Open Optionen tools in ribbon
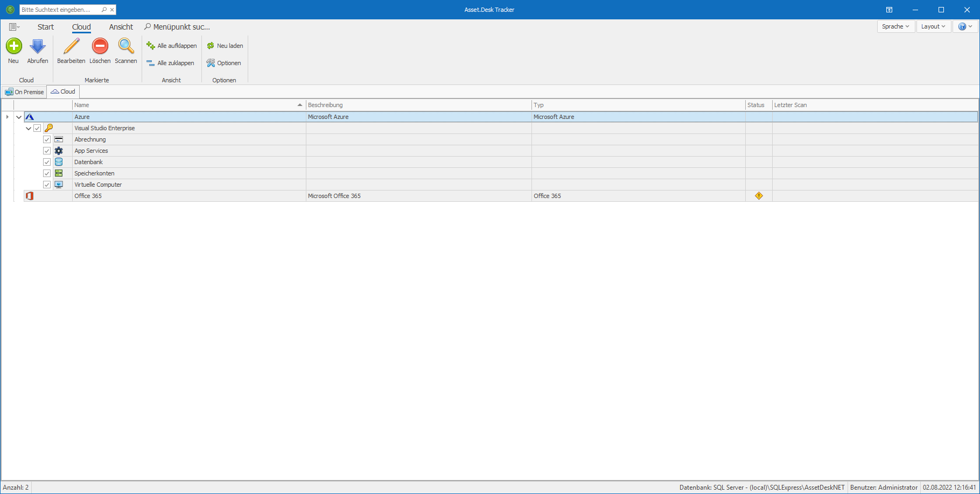This screenshot has height=494, width=980. [x=224, y=63]
